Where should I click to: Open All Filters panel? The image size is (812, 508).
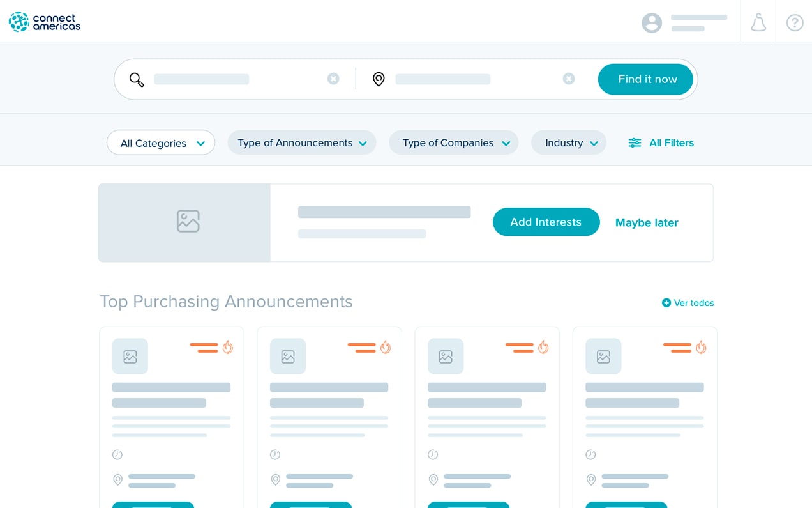point(661,143)
